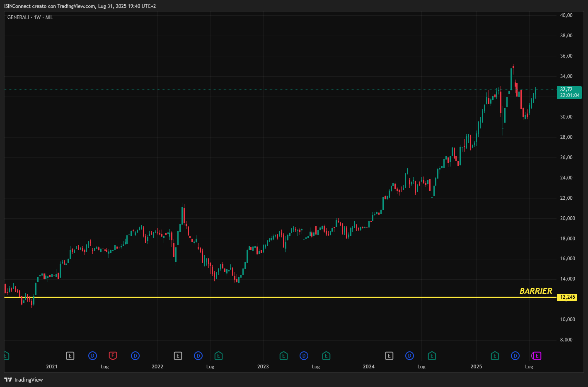Click the 40,00 price axis label

566,15
